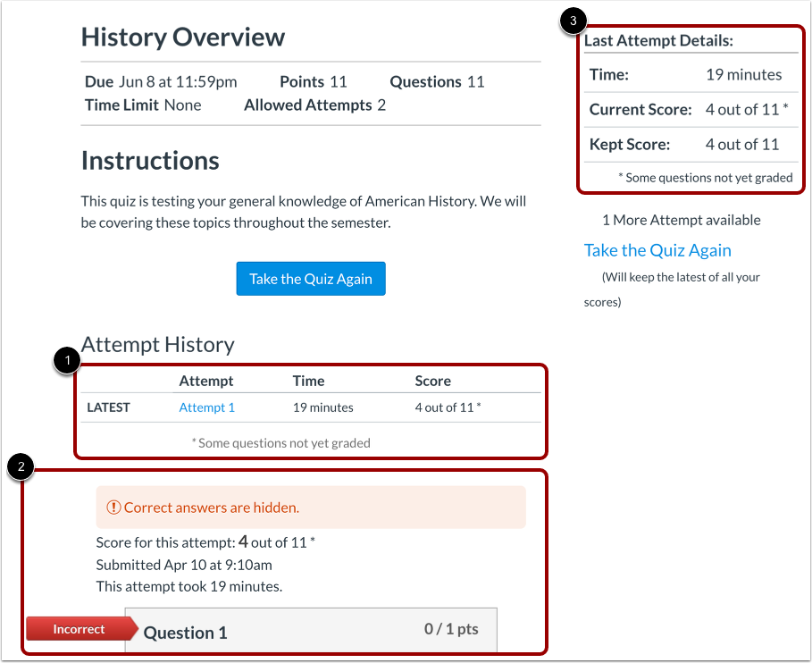Open the Take the Quiz Again sidebar link
The height and width of the screenshot is (663, 812).
[x=657, y=250]
